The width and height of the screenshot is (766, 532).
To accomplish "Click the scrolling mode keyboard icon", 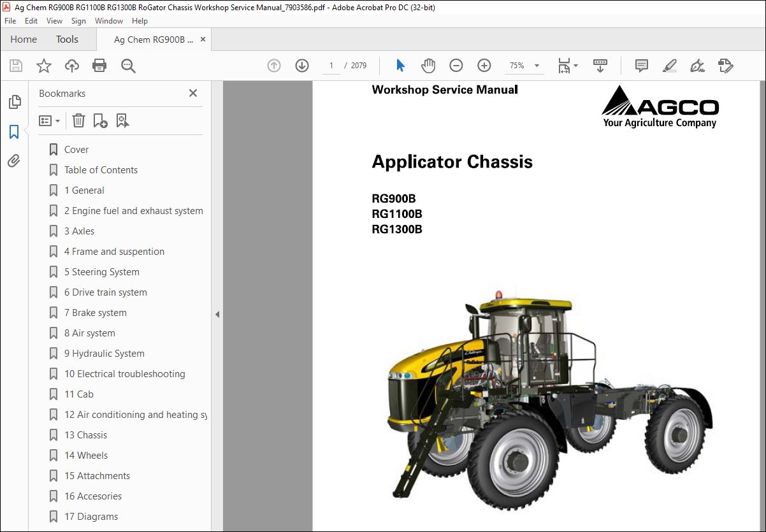I will (x=600, y=66).
